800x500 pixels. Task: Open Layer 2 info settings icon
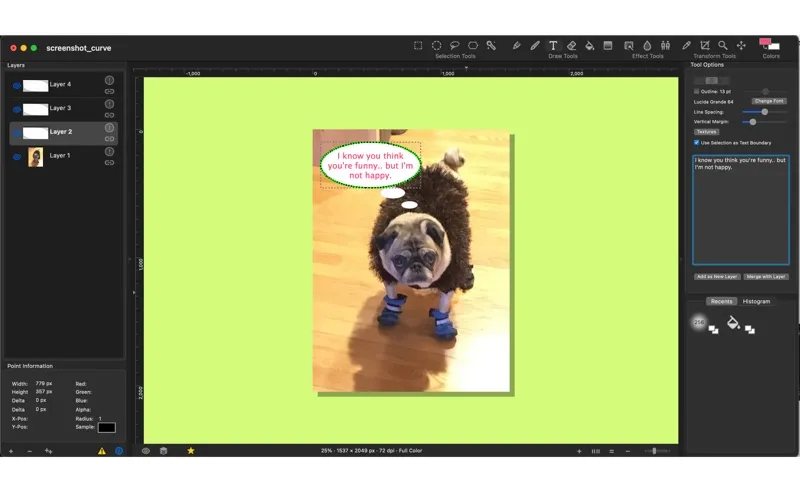click(109, 128)
